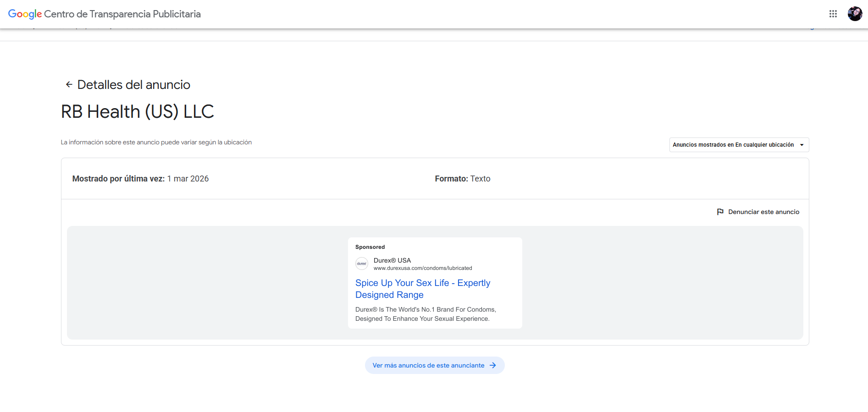Click the Google logo in the header
Viewport: 868px width, 412px height.
pyautogui.click(x=25, y=14)
